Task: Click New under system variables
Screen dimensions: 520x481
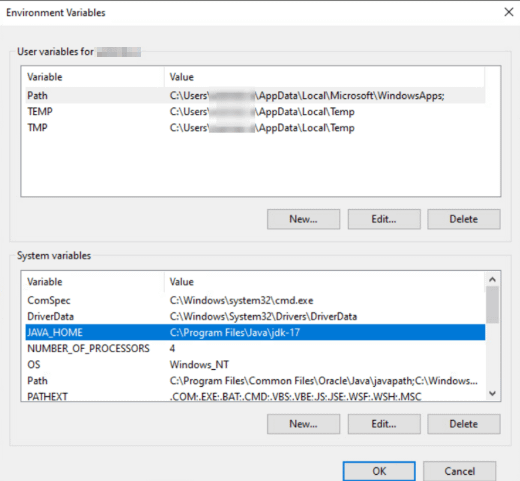Action: [303, 424]
